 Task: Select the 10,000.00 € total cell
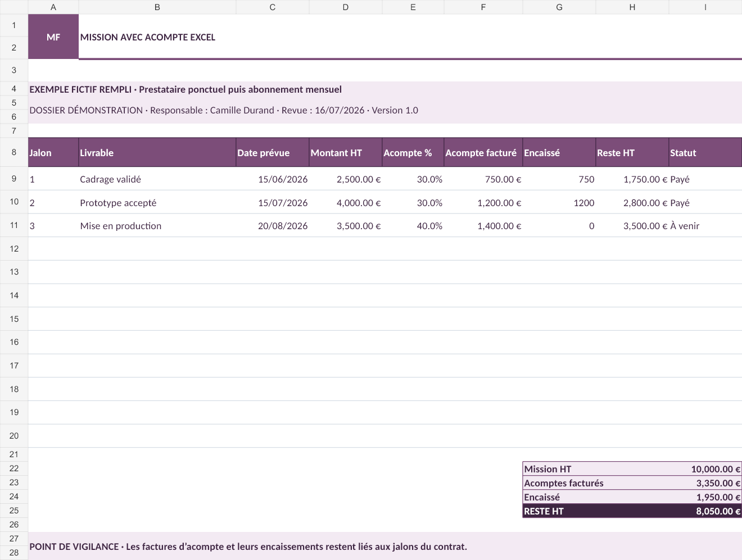(705, 469)
